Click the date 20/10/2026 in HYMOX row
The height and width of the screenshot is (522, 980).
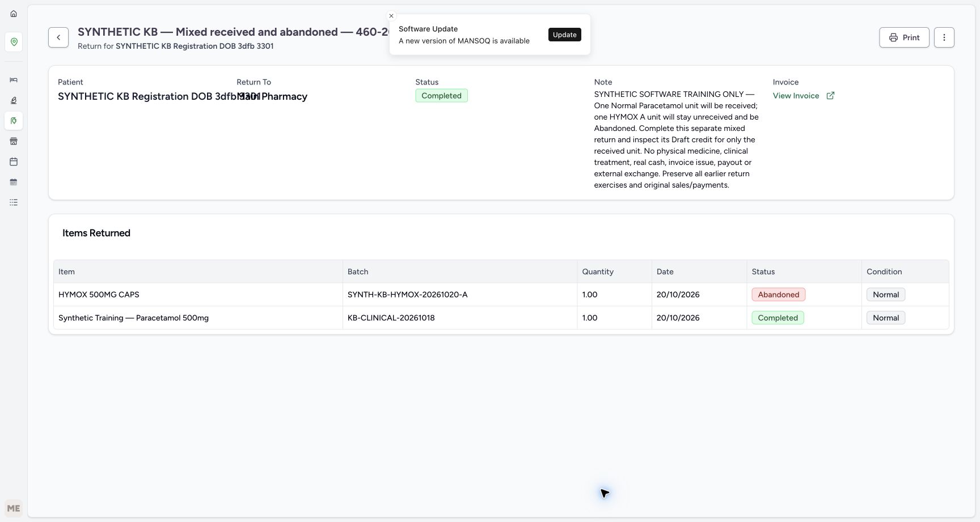pos(678,295)
